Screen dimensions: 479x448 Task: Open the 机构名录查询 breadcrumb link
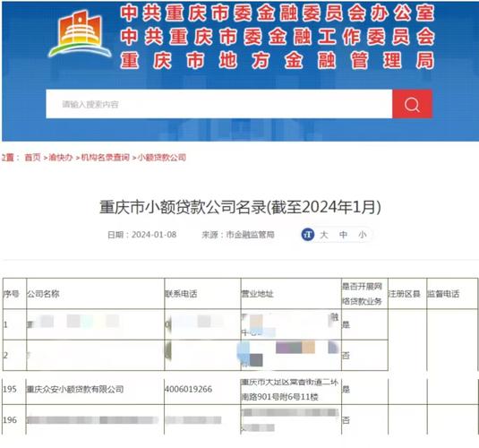(105, 158)
